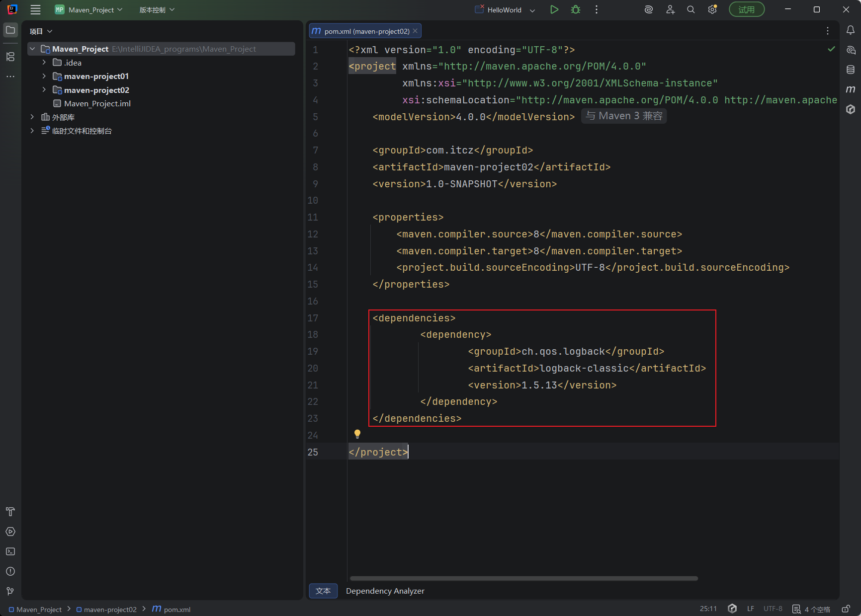Open the main hamburger menu
Screen dimensions: 861x616
pos(35,9)
